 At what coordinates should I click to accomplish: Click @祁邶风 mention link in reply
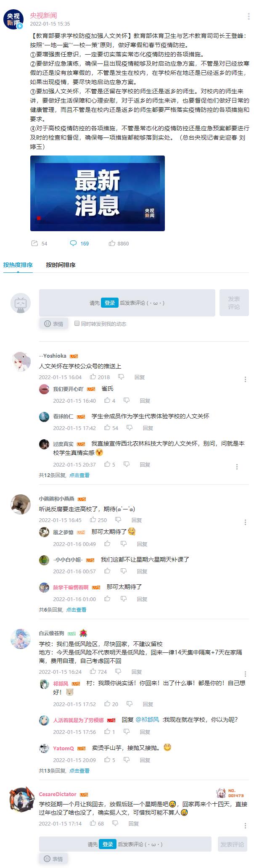(148, 720)
